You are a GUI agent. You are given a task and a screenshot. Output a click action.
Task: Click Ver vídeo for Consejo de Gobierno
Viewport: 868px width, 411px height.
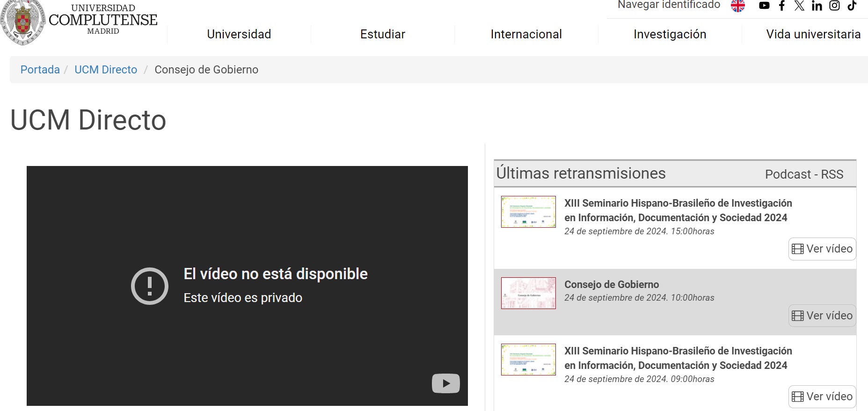pyautogui.click(x=822, y=316)
